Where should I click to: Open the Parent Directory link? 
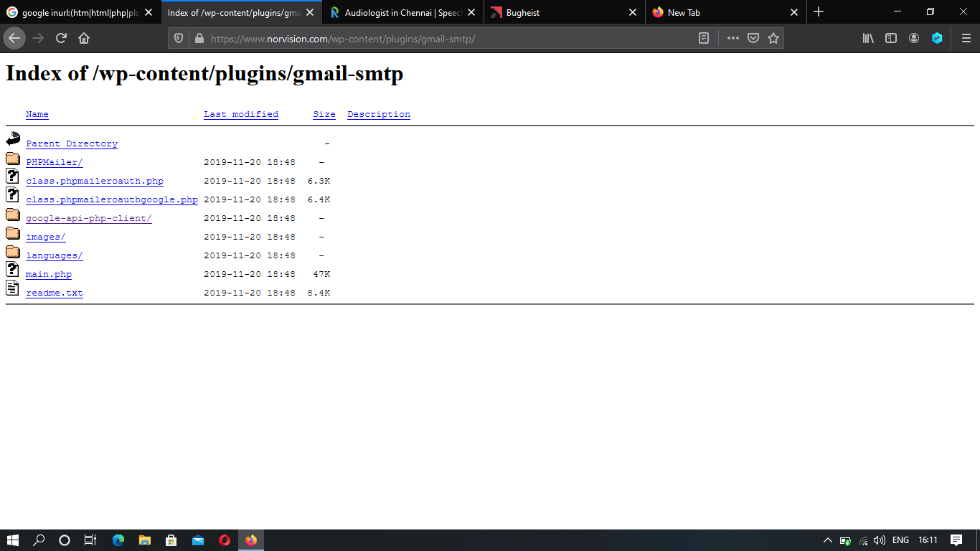click(72, 143)
